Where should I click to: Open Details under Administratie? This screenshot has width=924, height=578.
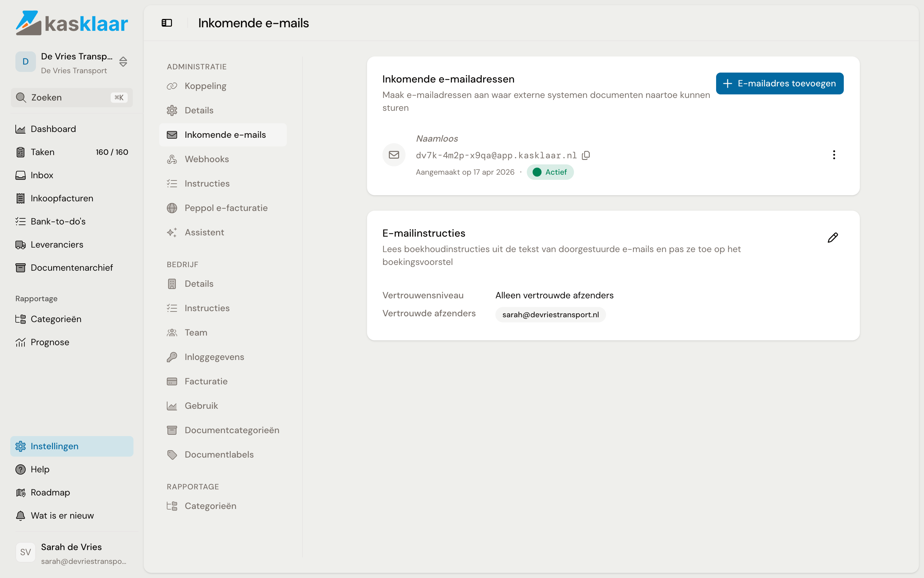click(223, 110)
